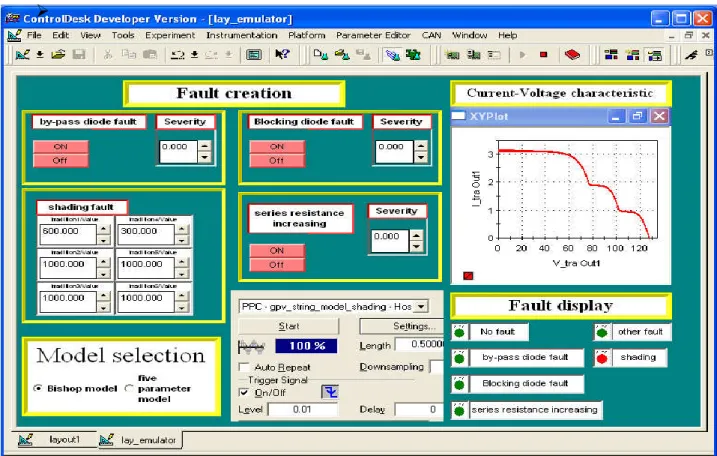Click the Play arrow toolbar icon

(523, 55)
